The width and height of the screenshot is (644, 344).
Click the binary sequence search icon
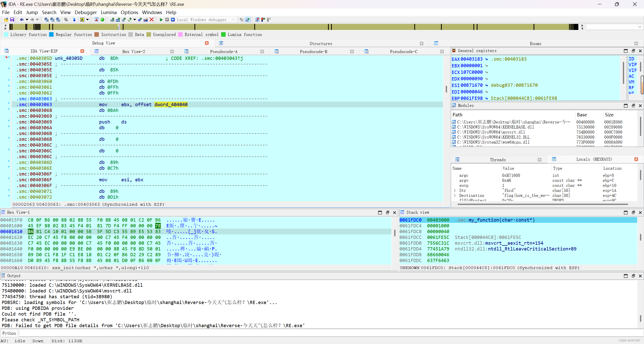58,20
